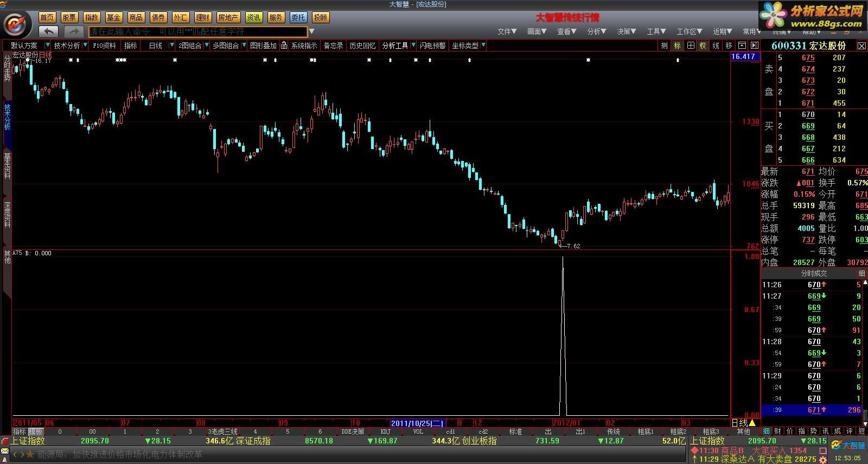Expand the 多图组合 dropdown arrow
The height and width of the screenshot is (464, 868).
click(244, 46)
